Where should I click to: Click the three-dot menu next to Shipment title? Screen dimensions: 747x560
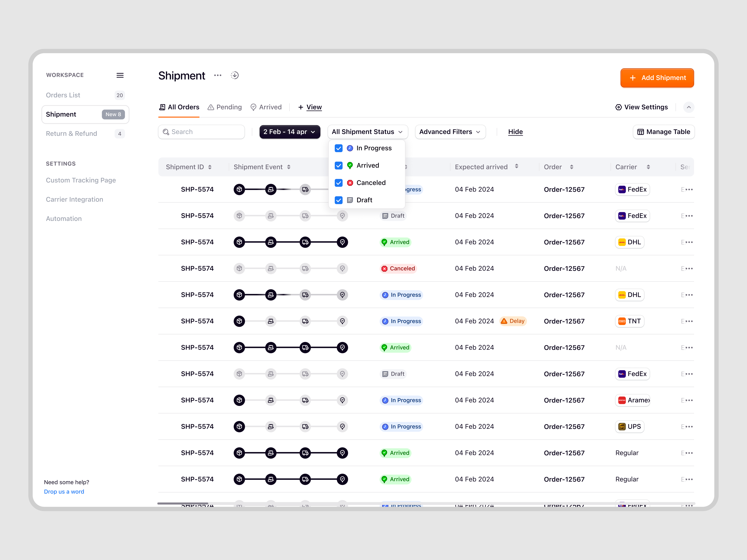pyautogui.click(x=218, y=75)
